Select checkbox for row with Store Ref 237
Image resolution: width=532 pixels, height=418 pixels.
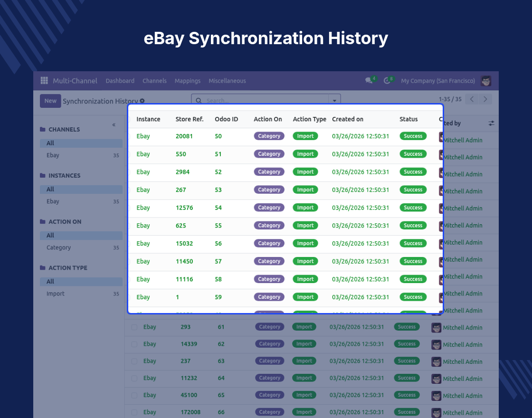pyautogui.click(x=134, y=361)
